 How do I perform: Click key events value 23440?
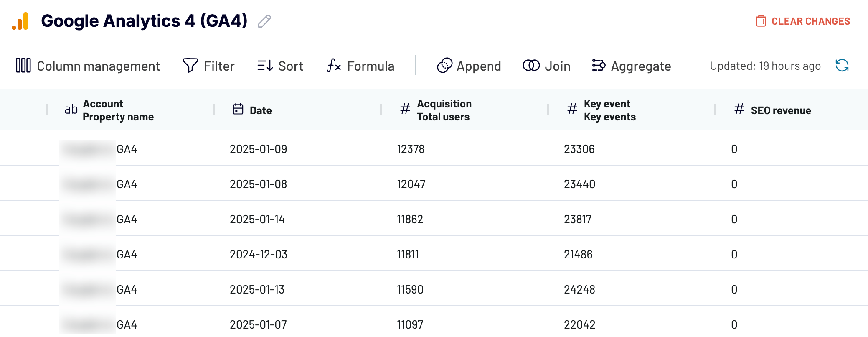579,184
